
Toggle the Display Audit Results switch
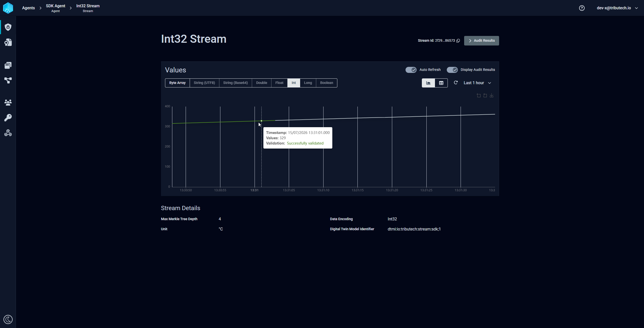tap(452, 70)
